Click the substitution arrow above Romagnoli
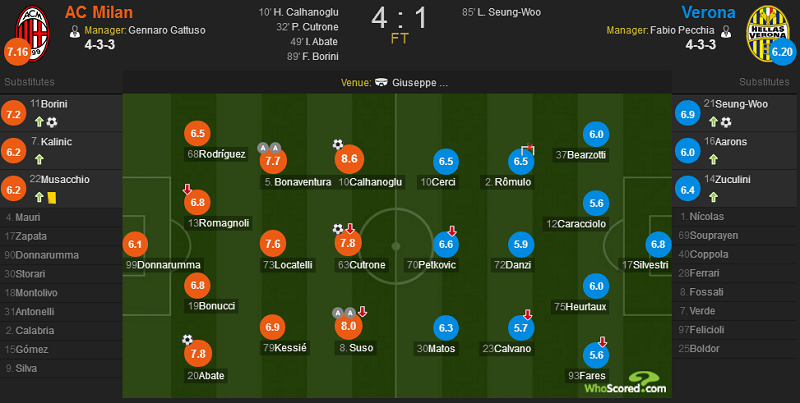 pyautogui.click(x=187, y=189)
